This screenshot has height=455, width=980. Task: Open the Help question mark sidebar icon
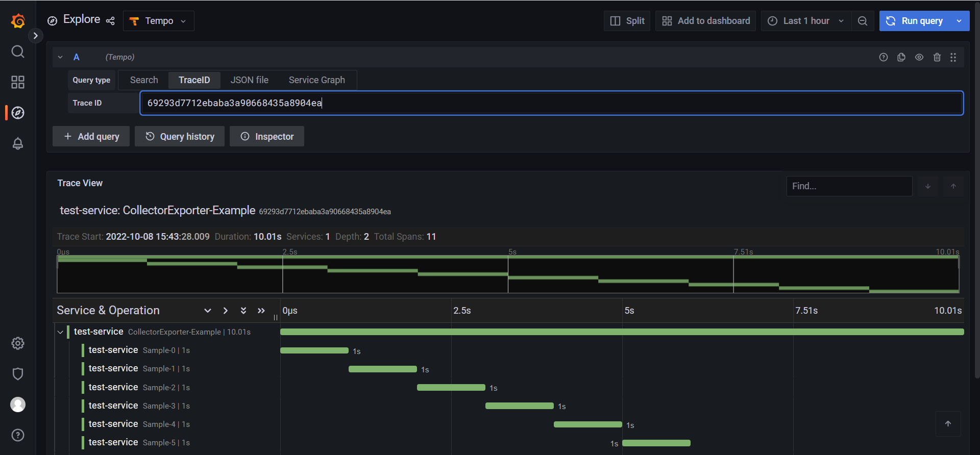click(18, 435)
